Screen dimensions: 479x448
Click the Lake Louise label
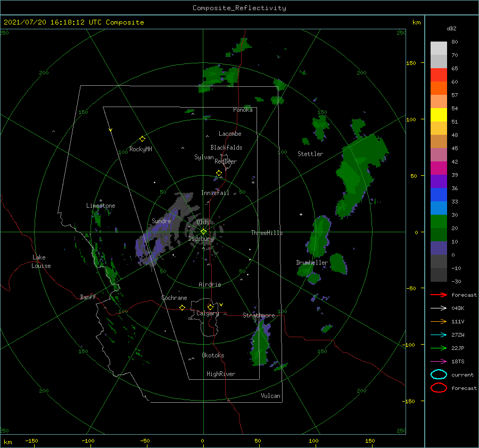pyautogui.click(x=41, y=262)
